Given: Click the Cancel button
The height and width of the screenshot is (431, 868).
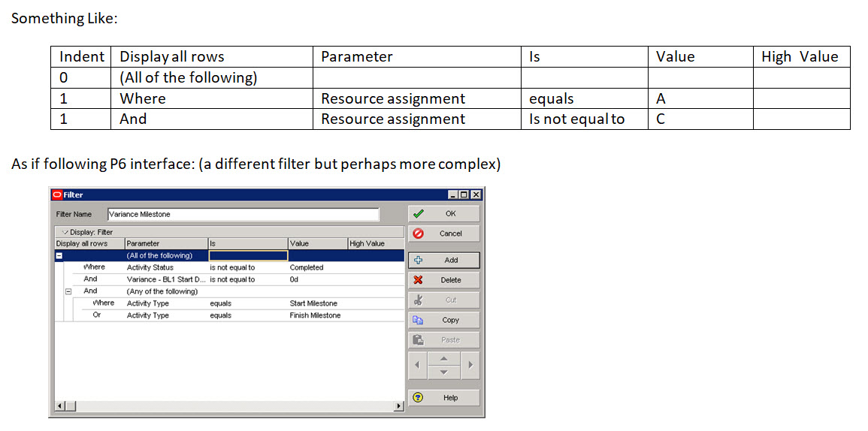Looking at the screenshot, I should click(444, 234).
